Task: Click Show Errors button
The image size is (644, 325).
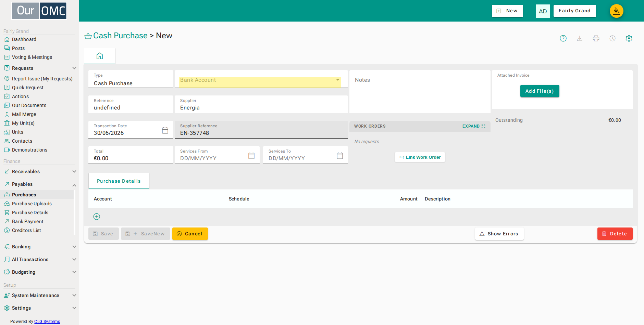Action: (499, 234)
